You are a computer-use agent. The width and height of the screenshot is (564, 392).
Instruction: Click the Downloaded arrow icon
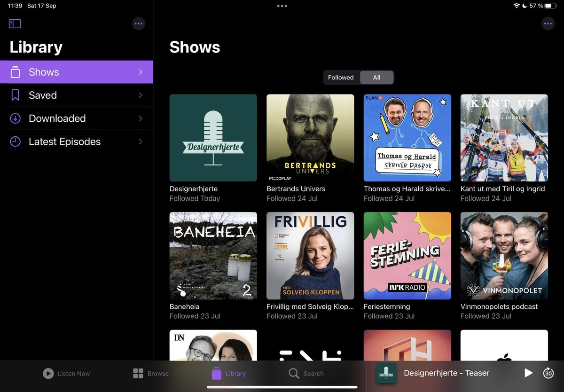(16, 118)
